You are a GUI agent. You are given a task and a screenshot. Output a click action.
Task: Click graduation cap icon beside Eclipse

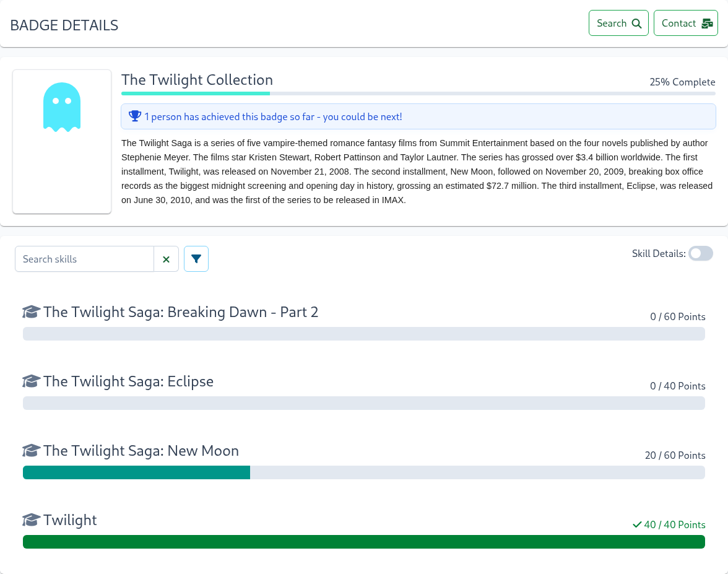[x=31, y=381]
